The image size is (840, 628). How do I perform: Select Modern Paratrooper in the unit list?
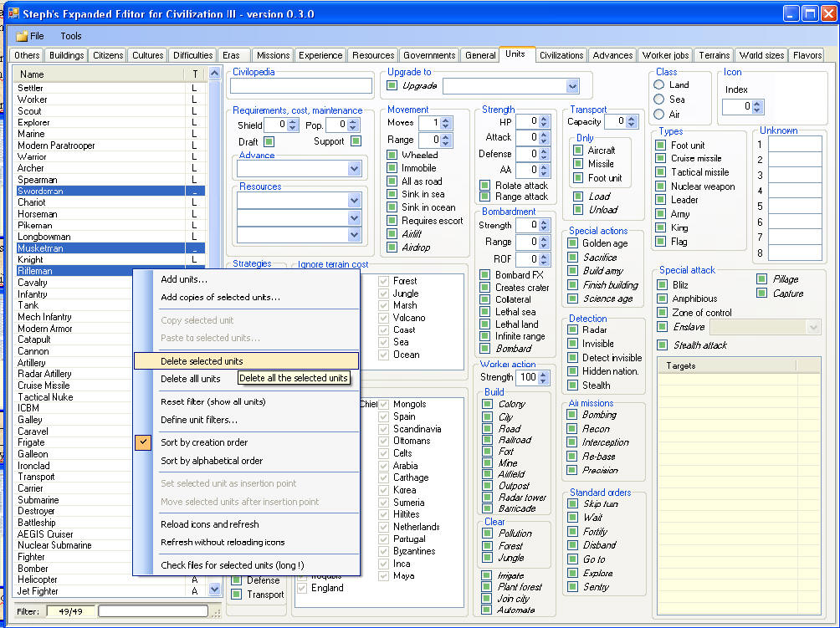[x=109, y=146]
